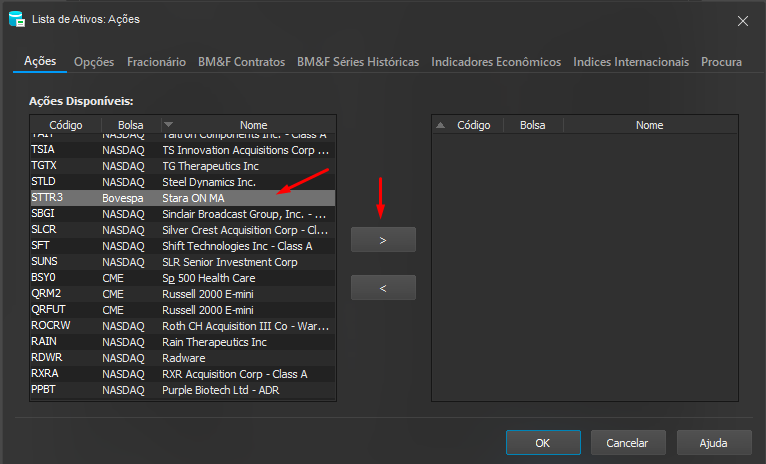Switch to the Ações tab
The width and height of the screenshot is (766, 464).
click(x=40, y=62)
